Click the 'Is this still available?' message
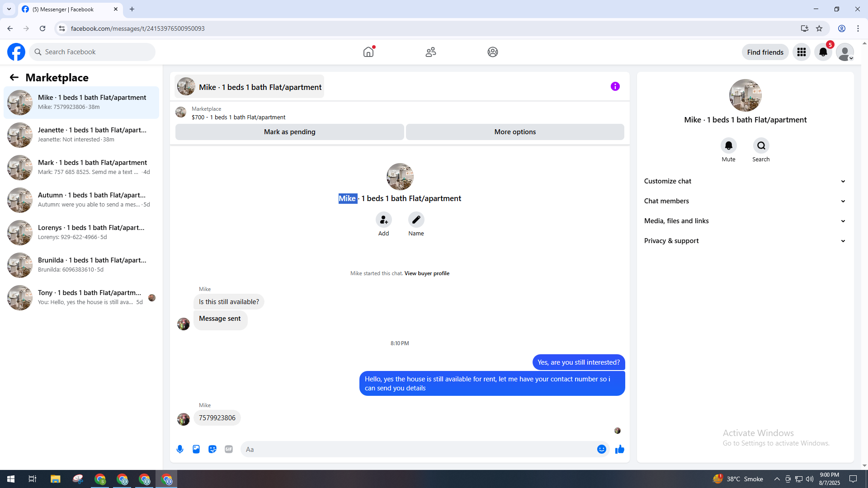 (x=229, y=302)
